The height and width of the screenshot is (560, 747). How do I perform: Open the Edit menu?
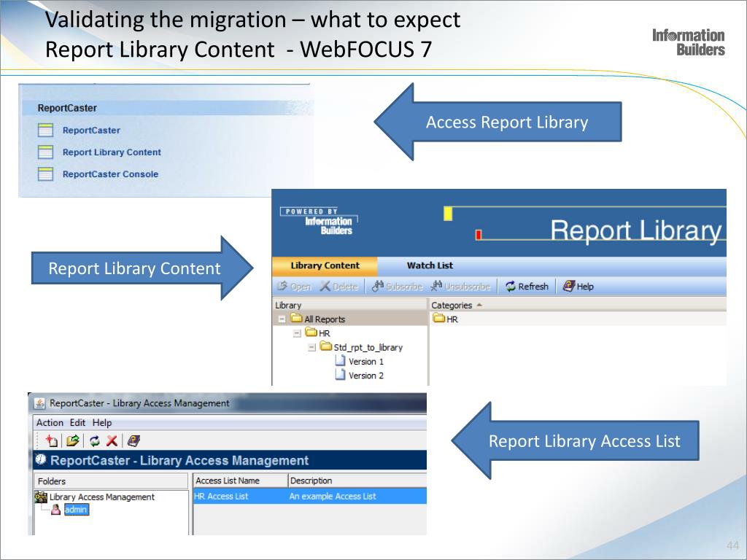(77, 422)
